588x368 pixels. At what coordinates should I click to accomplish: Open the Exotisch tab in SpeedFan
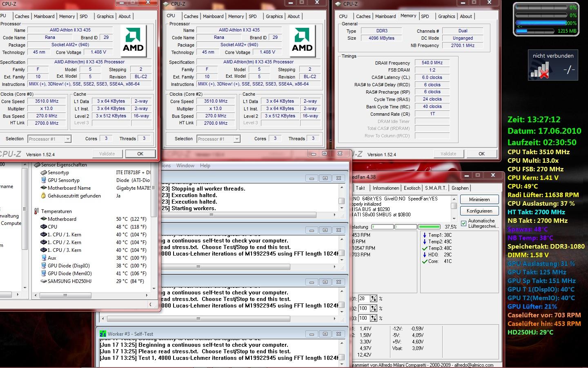click(x=412, y=188)
